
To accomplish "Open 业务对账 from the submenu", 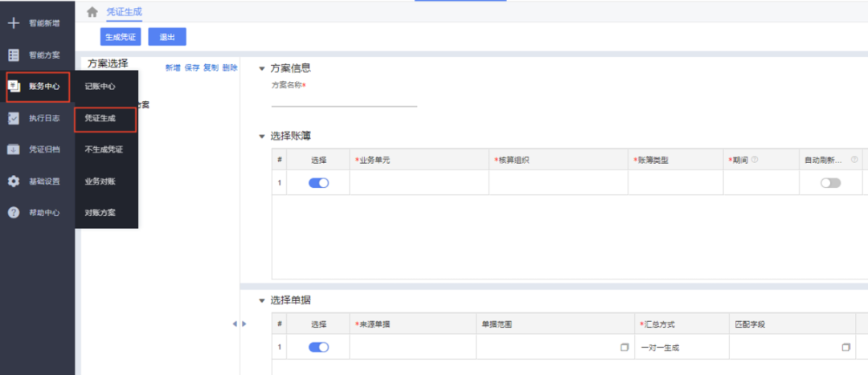I will tap(100, 181).
